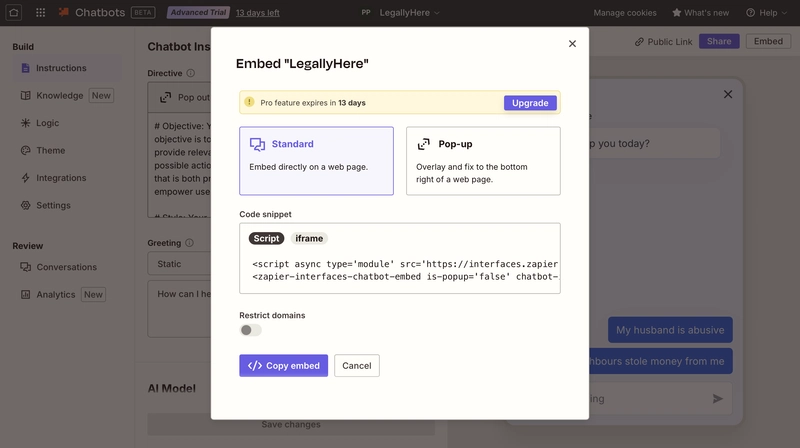The image size is (800, 448).
Task: Click the Save changes button
Action: [291, 424]
